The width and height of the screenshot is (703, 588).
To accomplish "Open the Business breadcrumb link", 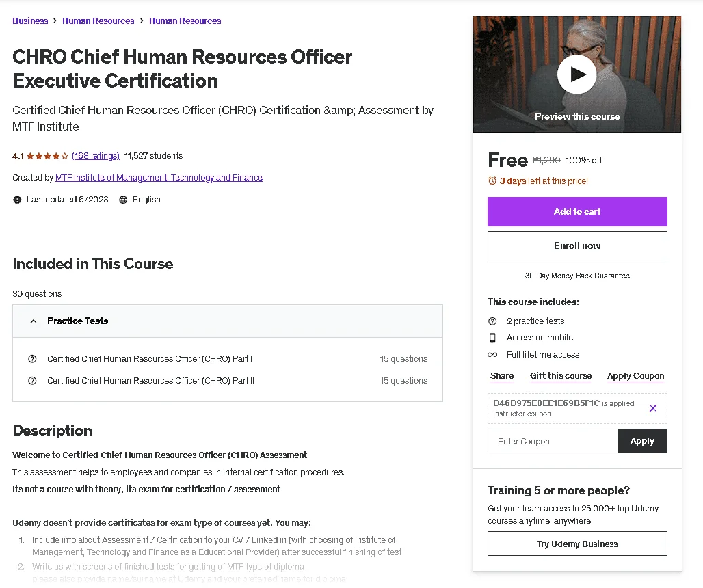I will point(30,21).
